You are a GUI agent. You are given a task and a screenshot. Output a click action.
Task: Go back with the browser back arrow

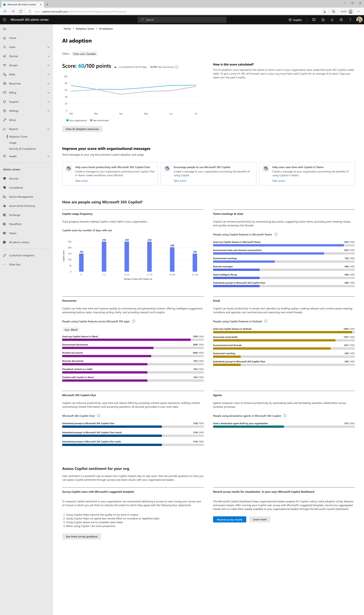tap(5, 11)
